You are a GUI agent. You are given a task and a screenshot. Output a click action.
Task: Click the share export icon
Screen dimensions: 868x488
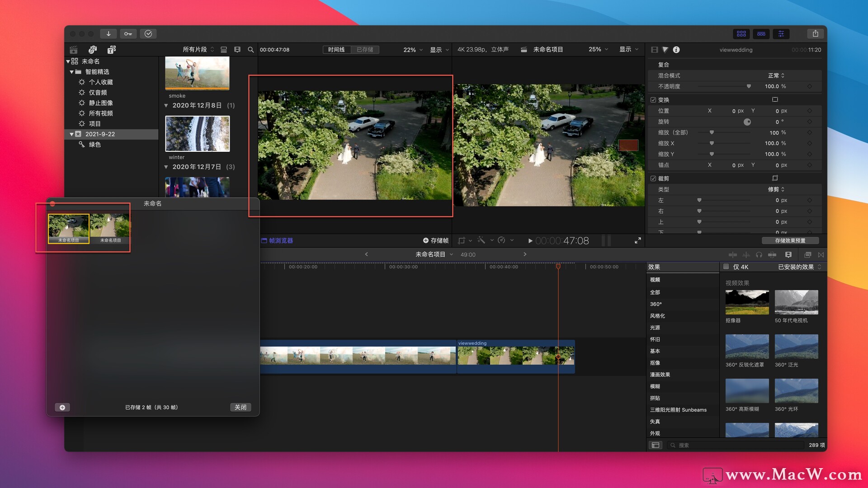point(815,33)
